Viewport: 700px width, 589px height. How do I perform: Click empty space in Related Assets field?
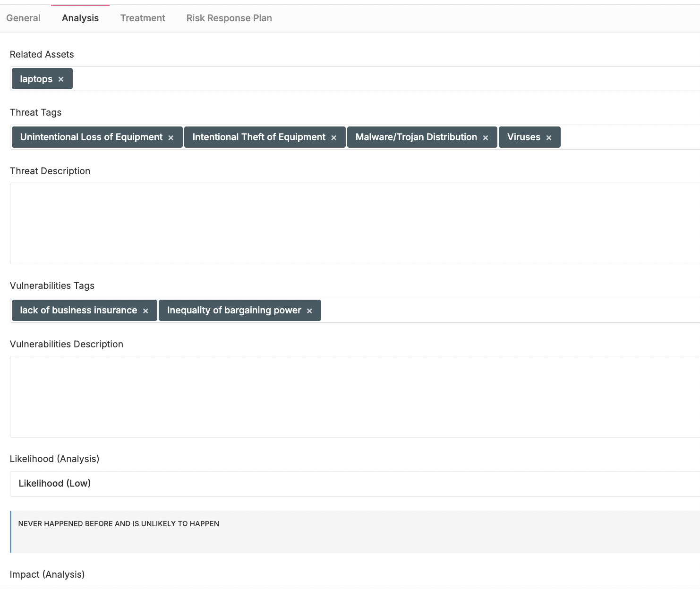[378, 79]
